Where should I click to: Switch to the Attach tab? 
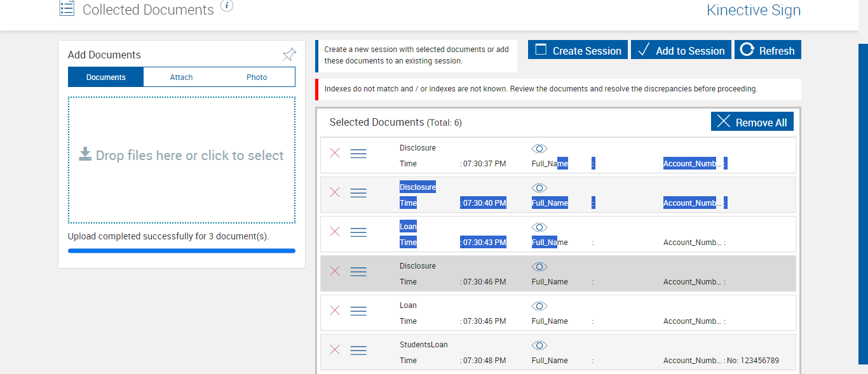point(181,77)
